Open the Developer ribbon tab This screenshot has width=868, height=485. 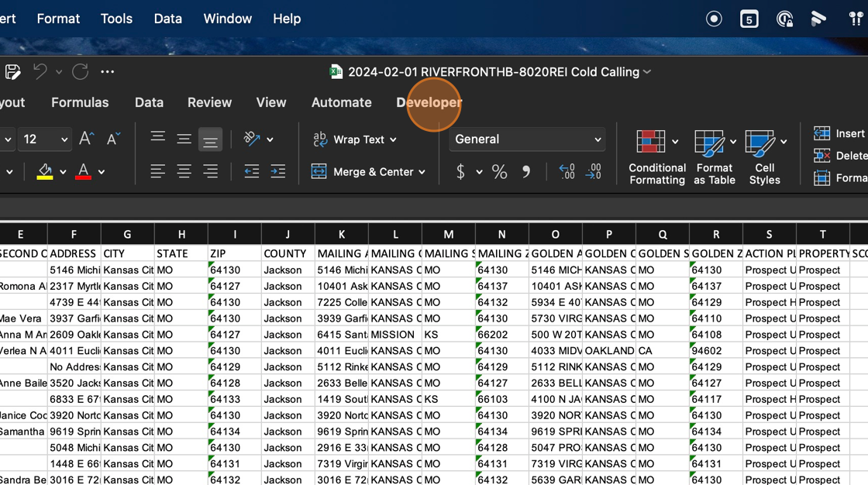(429, 102)
